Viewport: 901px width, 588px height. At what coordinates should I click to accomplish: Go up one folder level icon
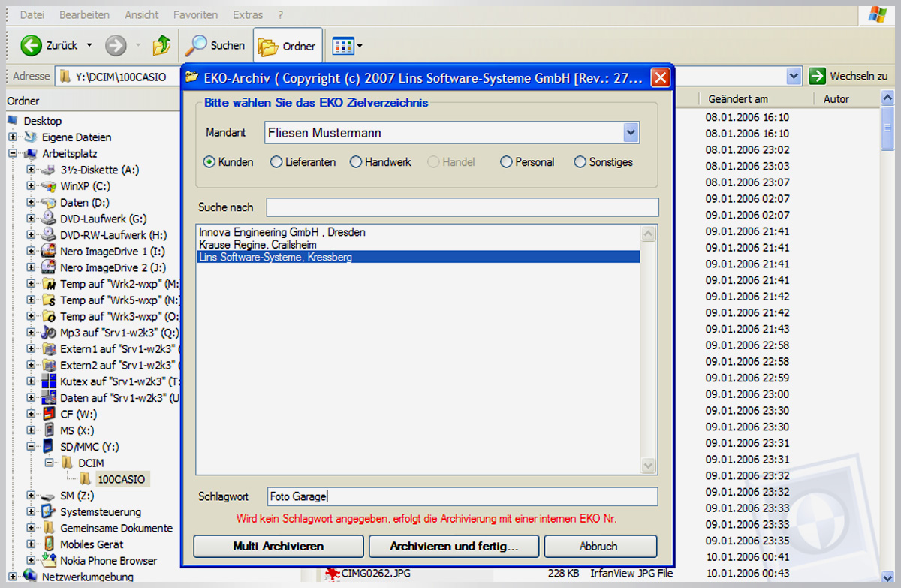(x=161, y=45)
